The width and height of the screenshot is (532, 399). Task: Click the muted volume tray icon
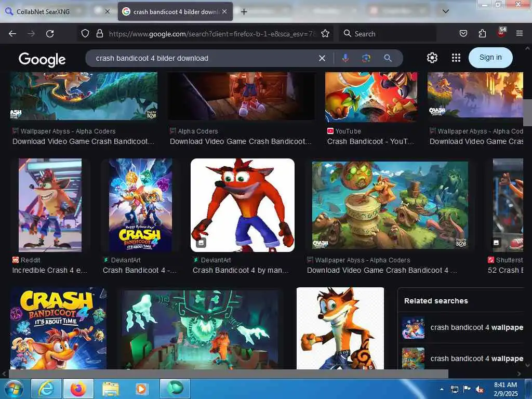click(480, 390)
